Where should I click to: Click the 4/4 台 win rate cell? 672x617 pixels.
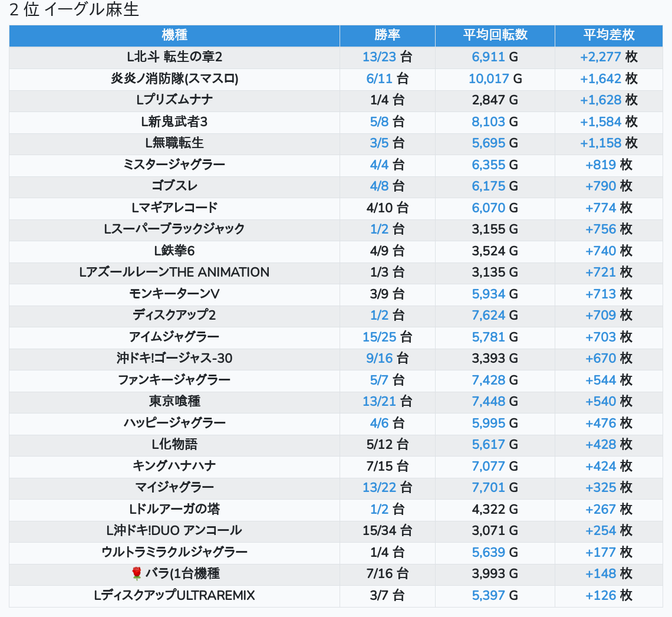click(387, 165)
